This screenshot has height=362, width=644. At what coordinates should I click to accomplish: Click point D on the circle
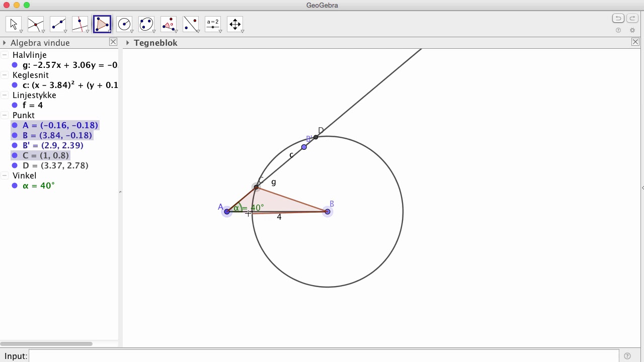coord(315,137)
